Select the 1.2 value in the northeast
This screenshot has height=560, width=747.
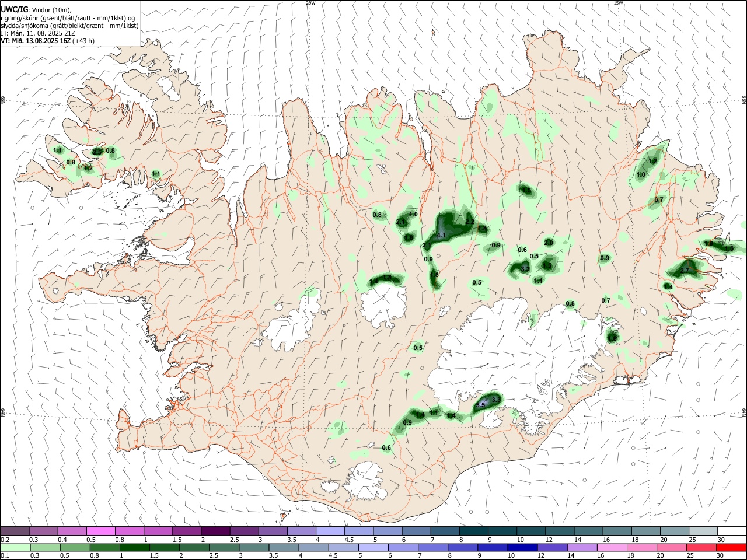653,161
